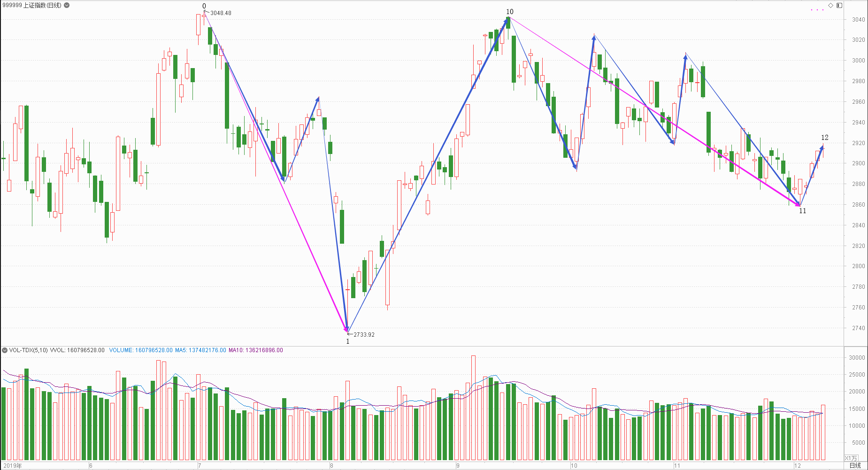Image resolution: width=868 pixels, height=470 pixels.
Task: Click the 3000 level on price axis
Action: (x=859, y=61)
